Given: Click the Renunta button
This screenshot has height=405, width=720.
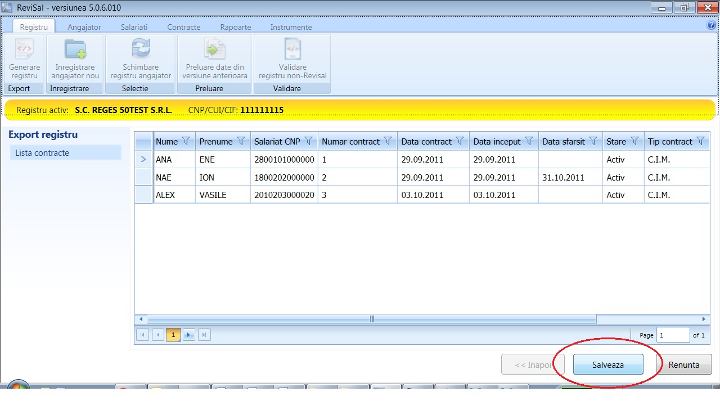Looking at the screenshot, I should point(683,365).
